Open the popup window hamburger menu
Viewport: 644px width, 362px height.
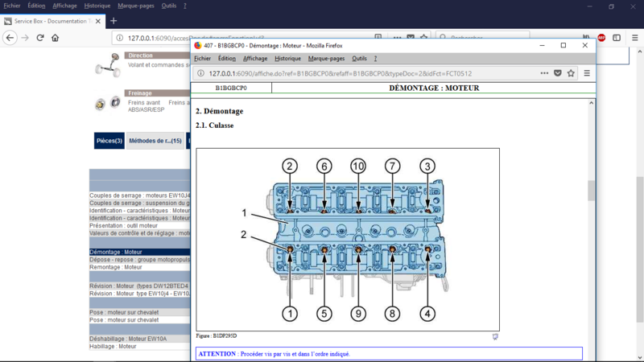587,73
